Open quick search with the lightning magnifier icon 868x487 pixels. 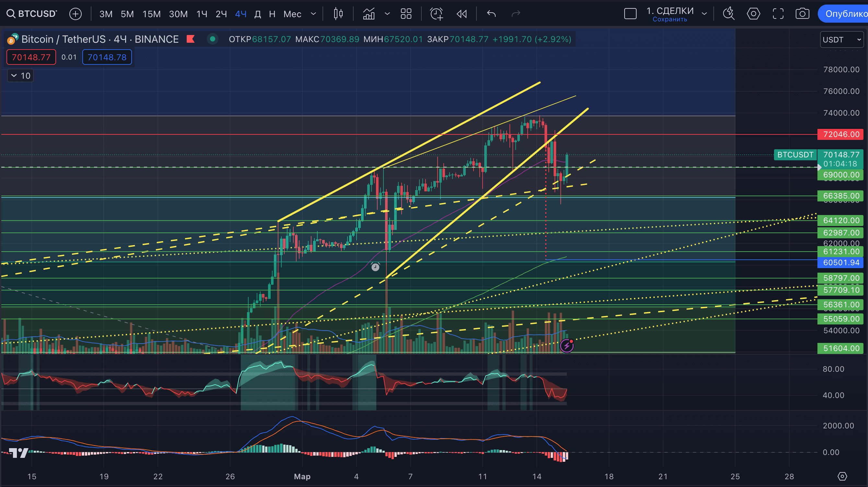coord(729,14)
